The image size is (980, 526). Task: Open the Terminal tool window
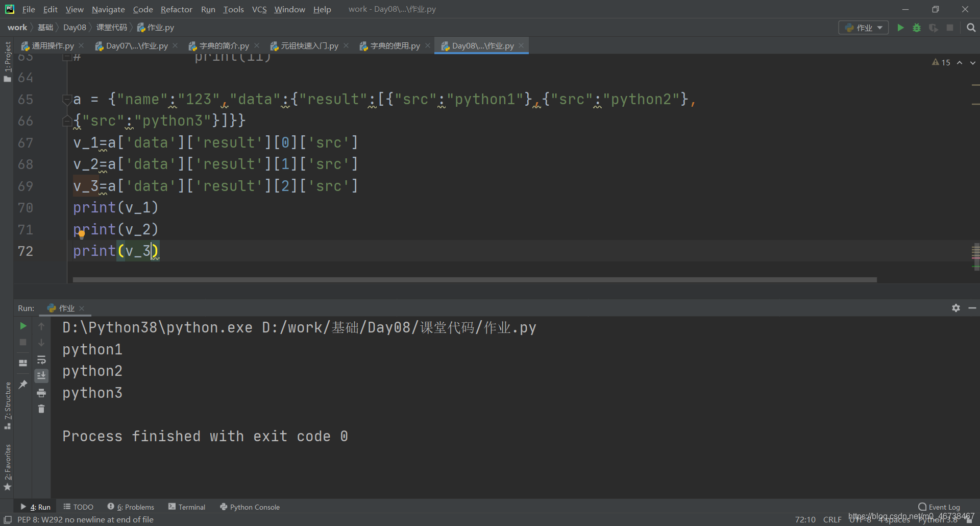[187, 507]
